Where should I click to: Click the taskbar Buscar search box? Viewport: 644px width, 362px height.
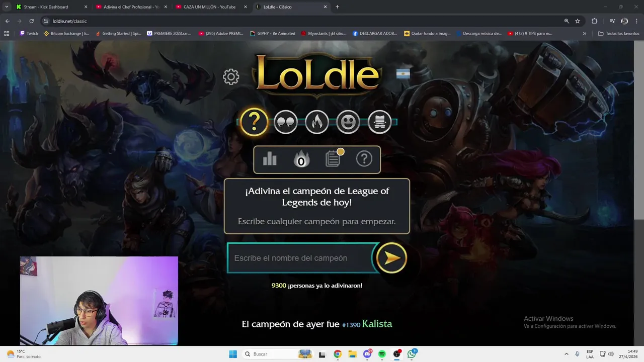point(278,354)
